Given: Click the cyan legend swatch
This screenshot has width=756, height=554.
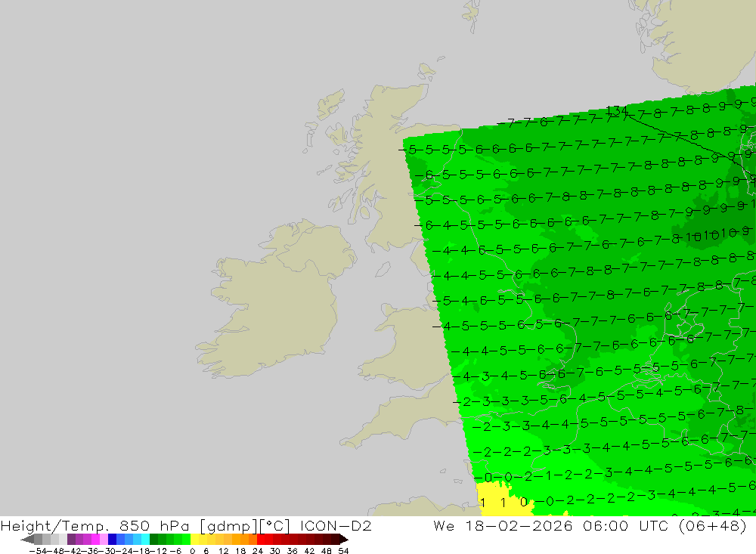Looking at the screenshot, I should pyautogui.click(x=145, y=539).
